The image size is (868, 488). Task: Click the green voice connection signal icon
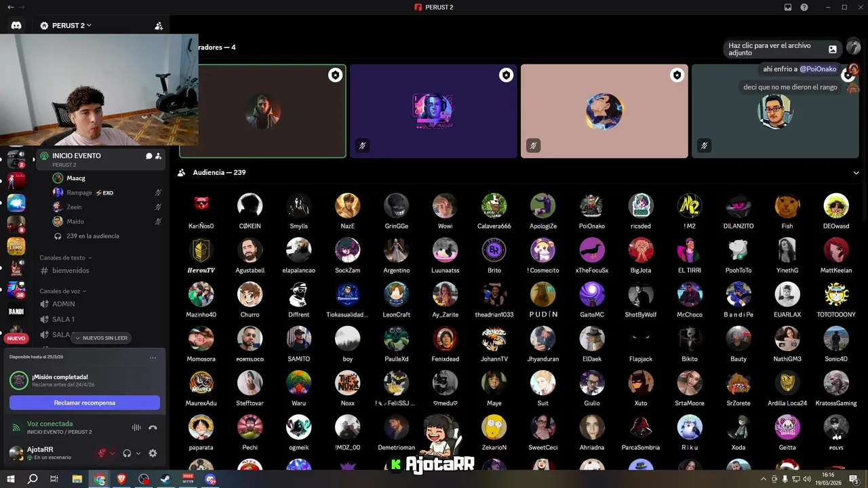pyautogui.click(x=16, y=428)
